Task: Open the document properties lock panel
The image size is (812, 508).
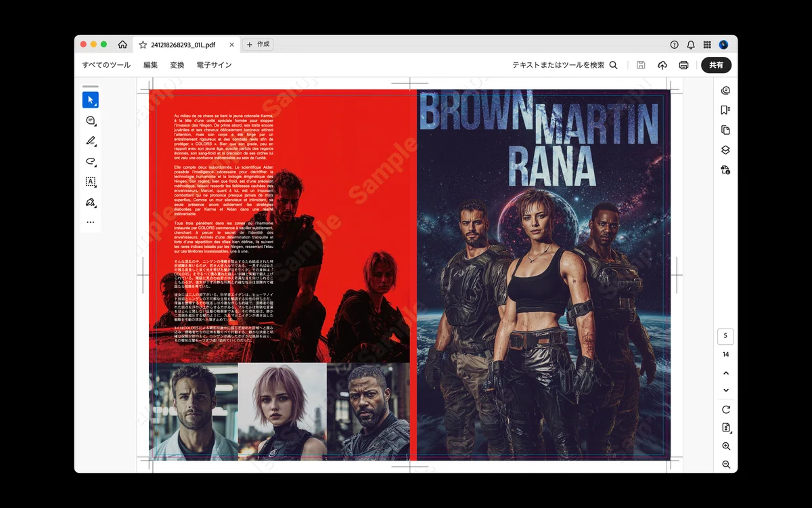Action: coord(725,170)
